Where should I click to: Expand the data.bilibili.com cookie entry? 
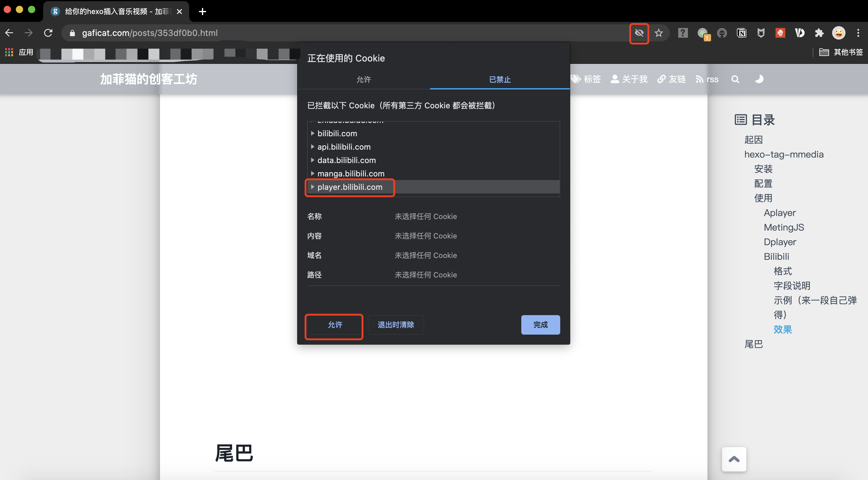312,160
